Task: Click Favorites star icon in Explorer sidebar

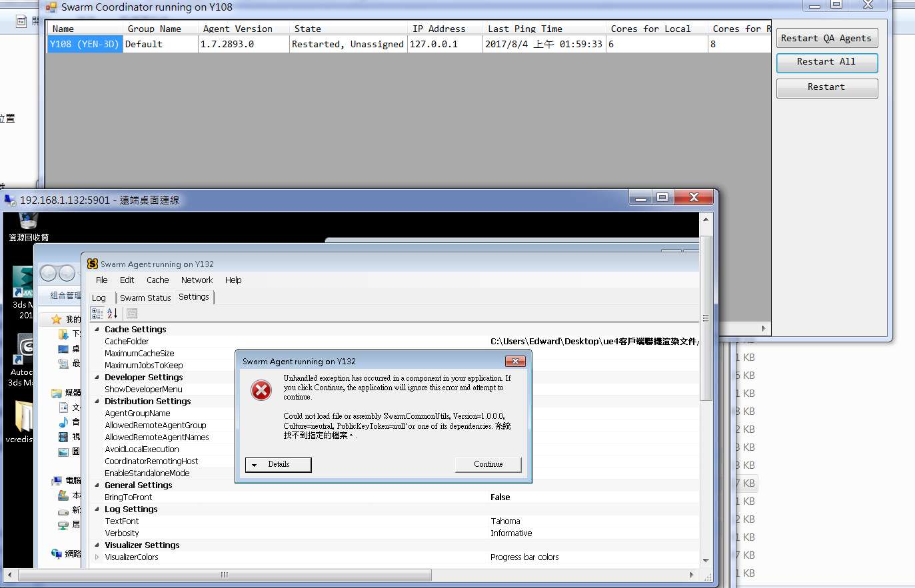Action: point(57,320)
